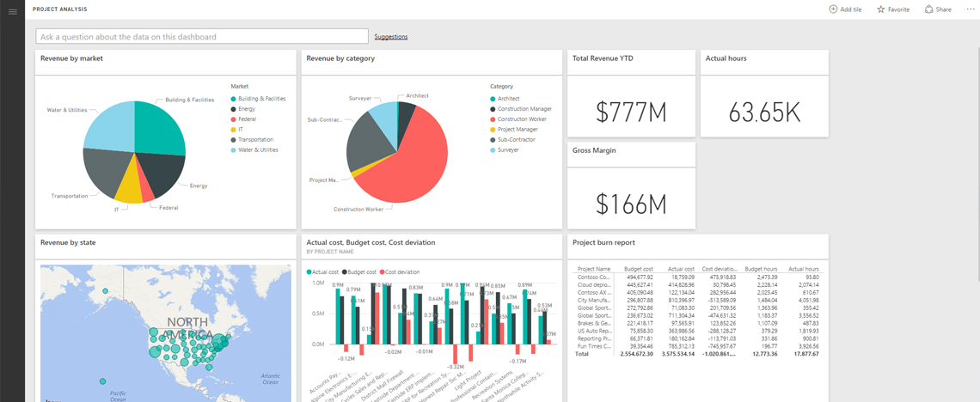
Task: Click Cost deviation legend in bar chart
Action: [x=400, y=272]
